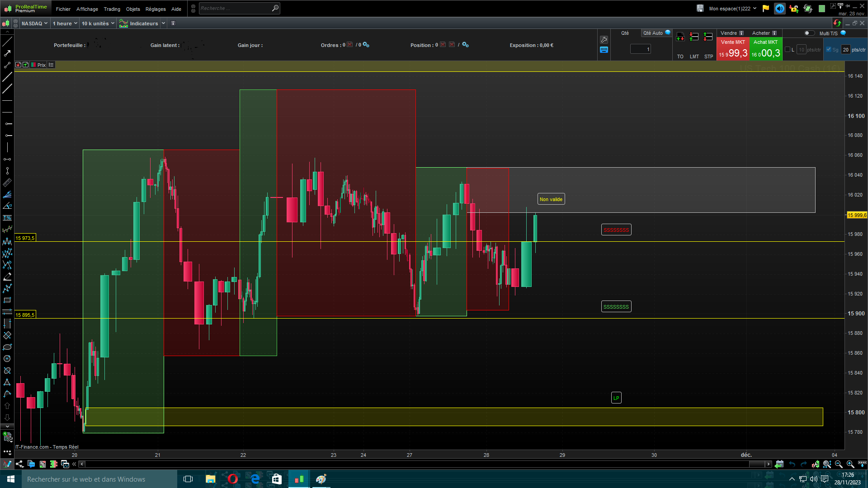Click the blue keyboard shortcuts icon
The height and width of the screenshot is (488, 868).
604,50
